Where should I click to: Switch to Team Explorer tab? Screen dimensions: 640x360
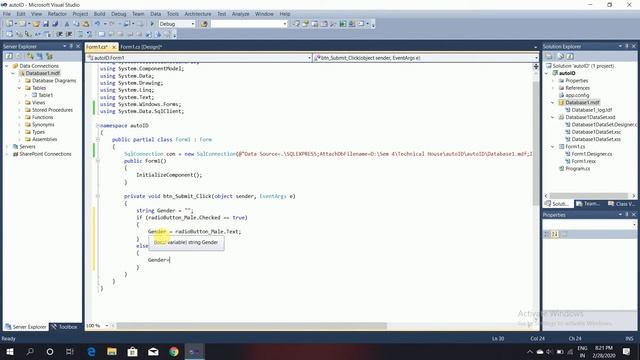(x=588, y=204)
